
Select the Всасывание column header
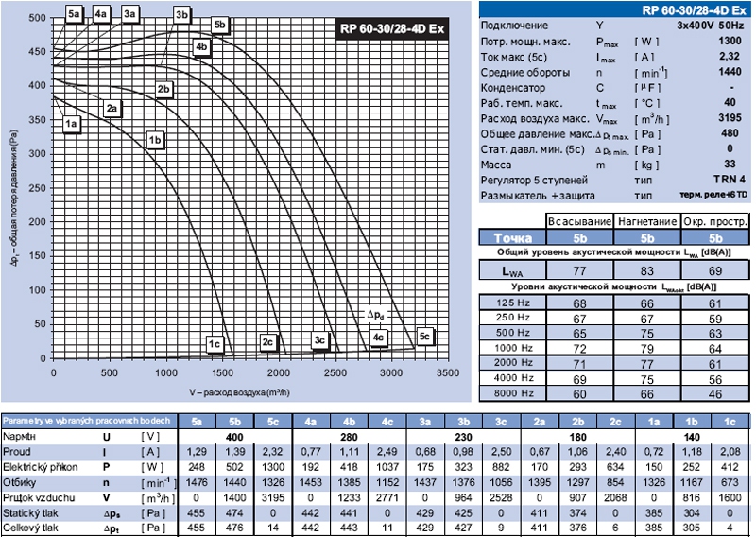pos(580,220)
